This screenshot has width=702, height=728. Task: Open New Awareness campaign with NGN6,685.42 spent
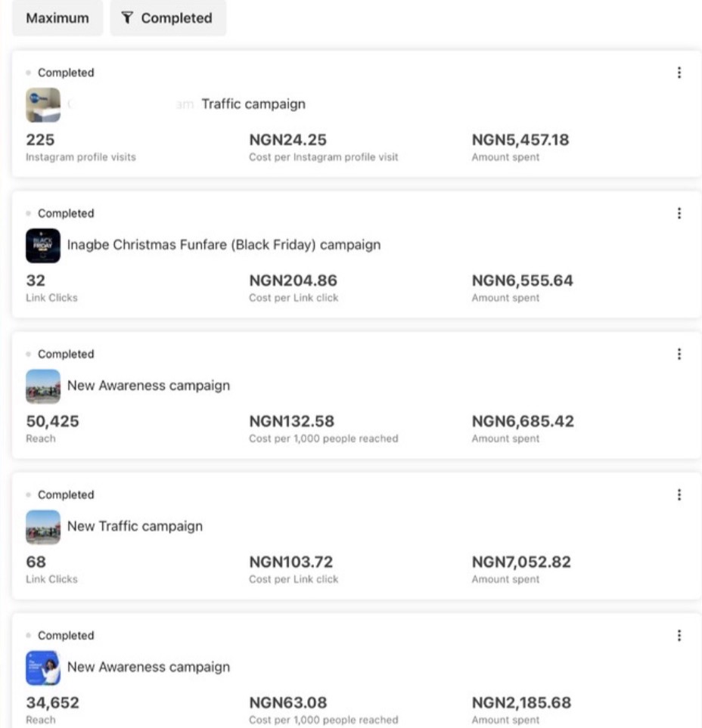click(x=148, y=386)
